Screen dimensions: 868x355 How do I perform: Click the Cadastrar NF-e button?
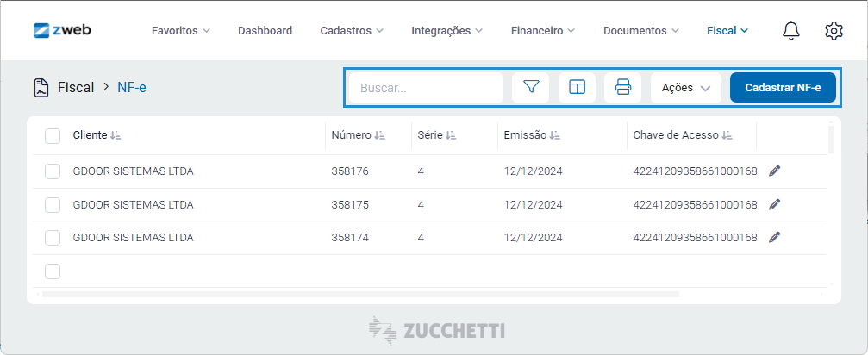pos(783,87)
